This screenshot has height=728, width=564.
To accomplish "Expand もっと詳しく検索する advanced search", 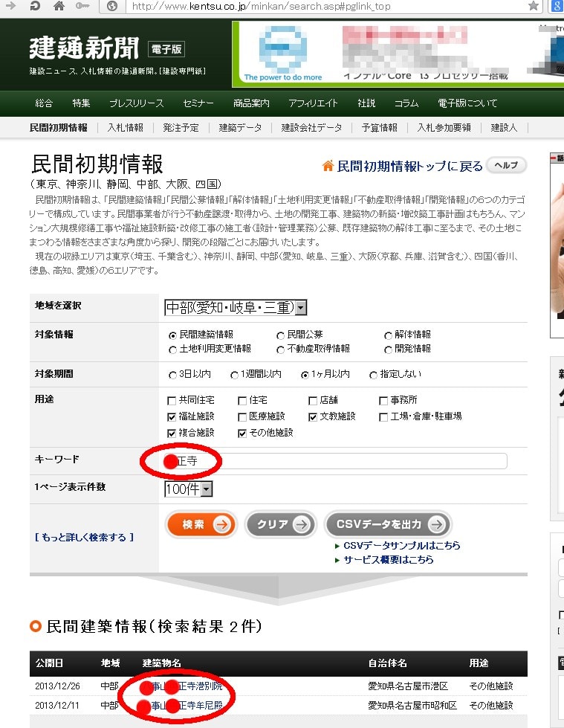I will tap(84, 537).
